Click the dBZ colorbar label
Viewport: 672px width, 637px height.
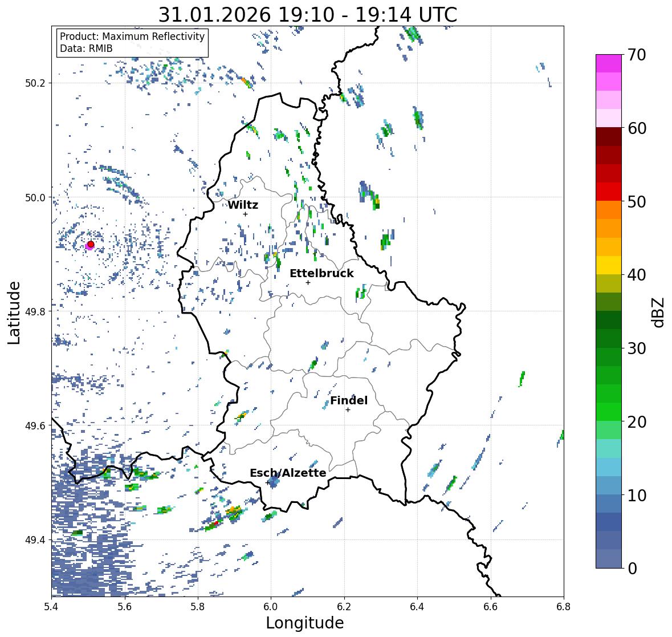(659, 313)
